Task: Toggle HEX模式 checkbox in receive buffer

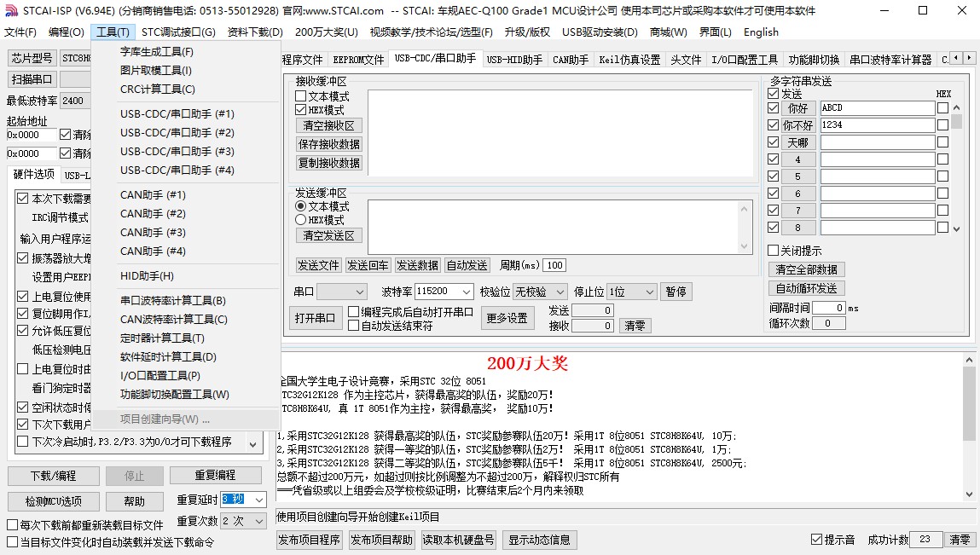Action: click(x=300, y=109)
